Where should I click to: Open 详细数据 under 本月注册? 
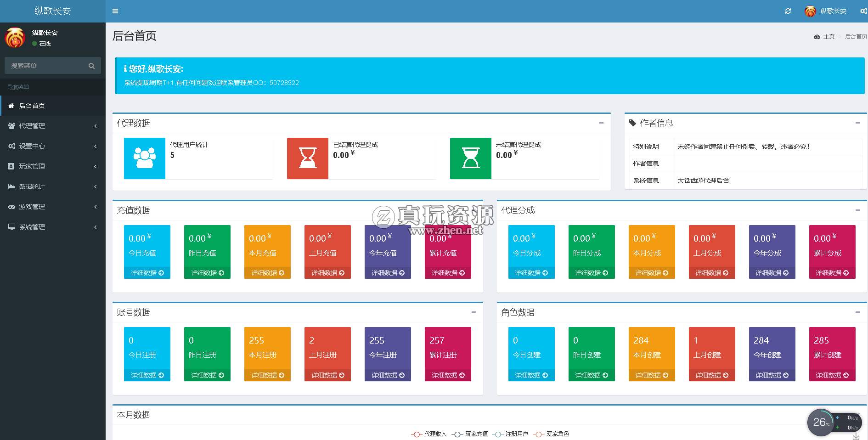tap(267, 375)
